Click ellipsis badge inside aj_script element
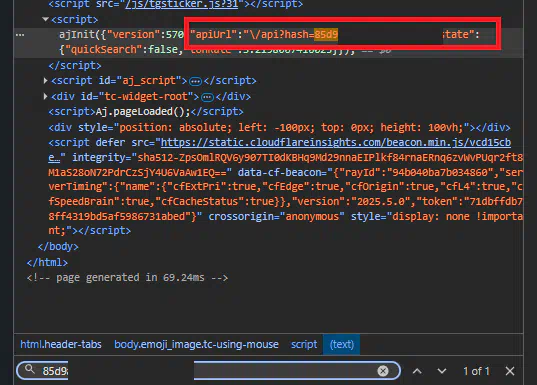 (195, 81)
